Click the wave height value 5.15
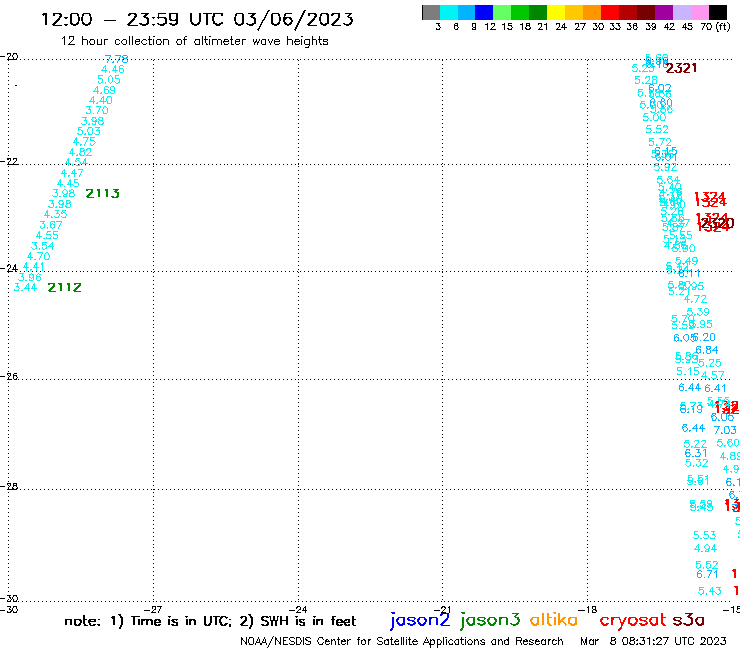 point(688,372)
